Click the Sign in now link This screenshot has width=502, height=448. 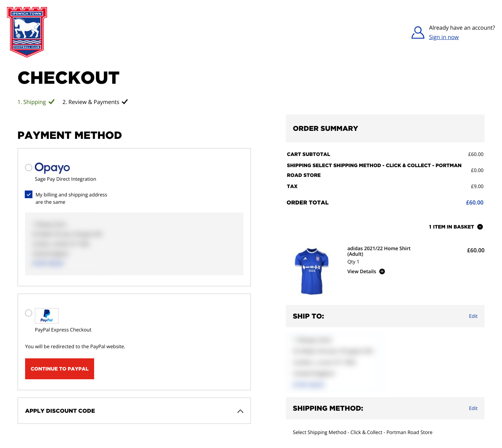[444, 37]
